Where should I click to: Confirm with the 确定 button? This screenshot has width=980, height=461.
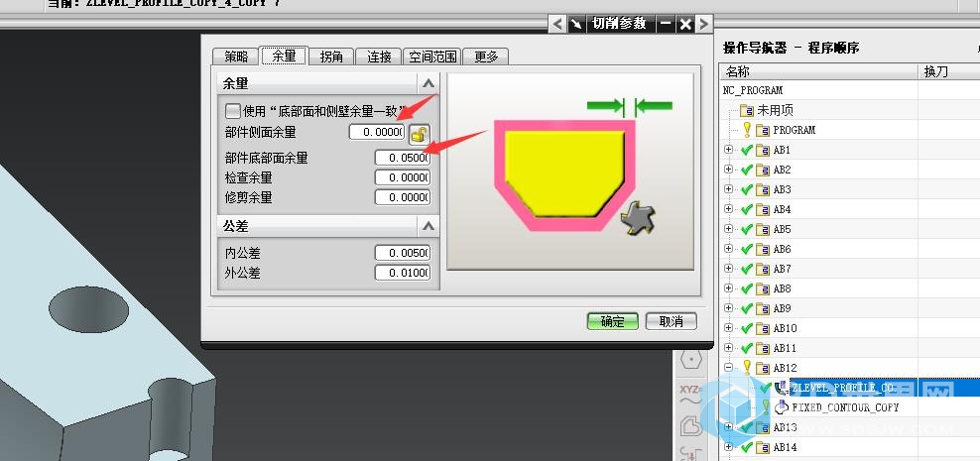tap(613, 321)
